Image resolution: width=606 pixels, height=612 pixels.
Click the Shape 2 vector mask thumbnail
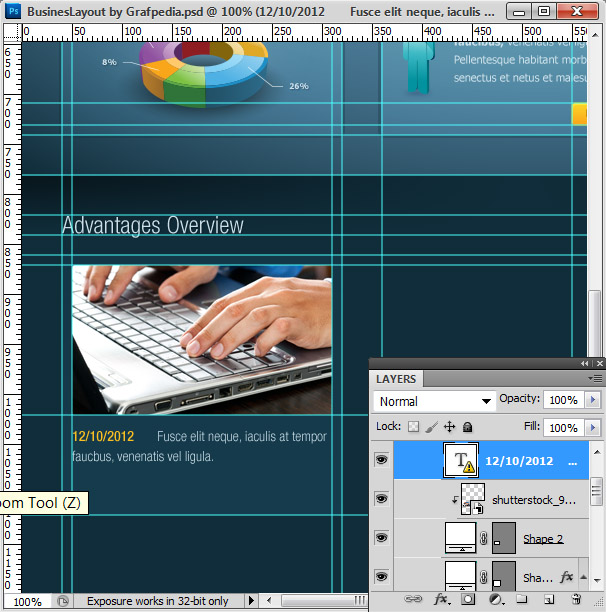504,538
